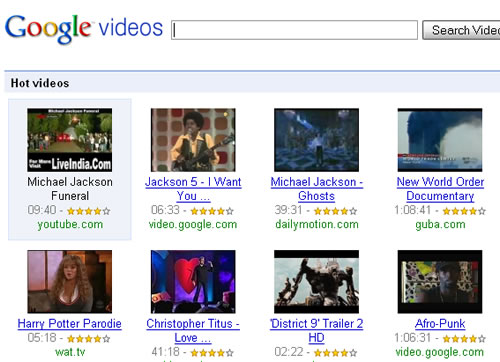The height and width of the screenshot is (362, 500).
Task: Click the 05:18 duration text
Action: point(42,338)
